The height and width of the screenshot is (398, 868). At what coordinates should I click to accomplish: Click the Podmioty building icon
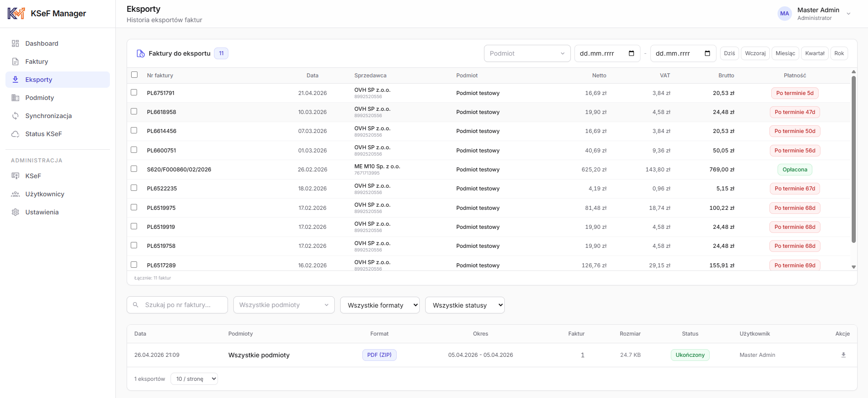15,98
